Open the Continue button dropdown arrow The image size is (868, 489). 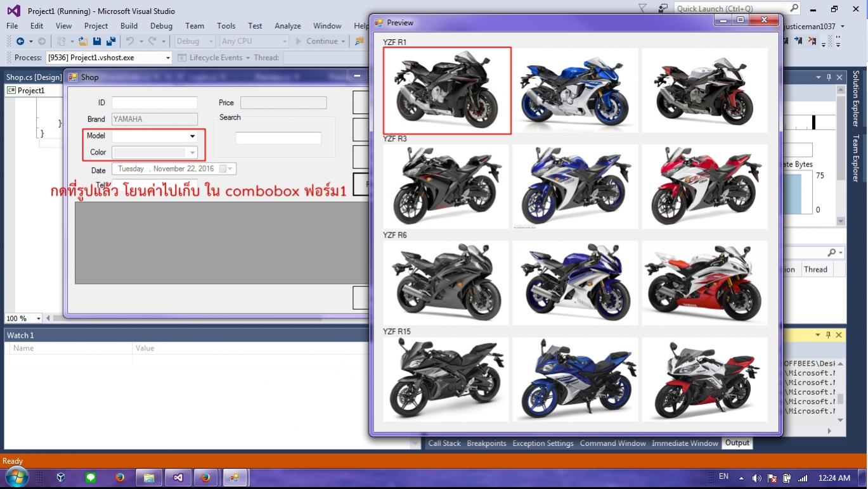[343, 41]
